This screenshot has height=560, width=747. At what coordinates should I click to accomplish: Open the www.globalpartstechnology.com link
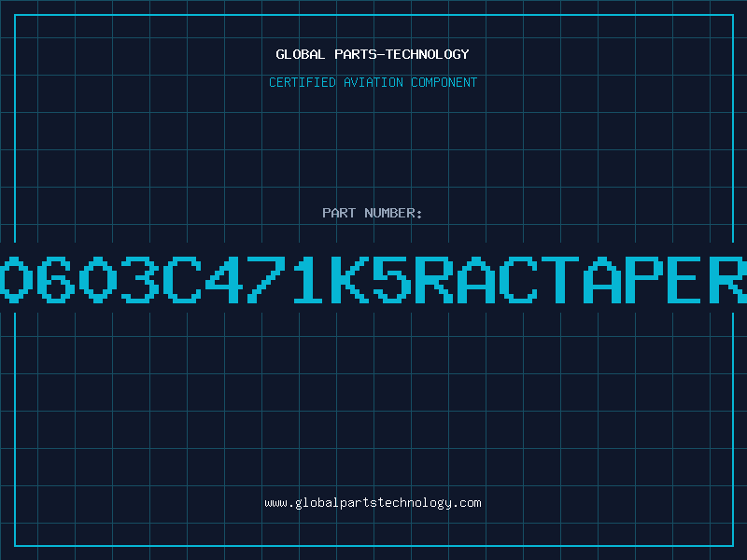373,503
